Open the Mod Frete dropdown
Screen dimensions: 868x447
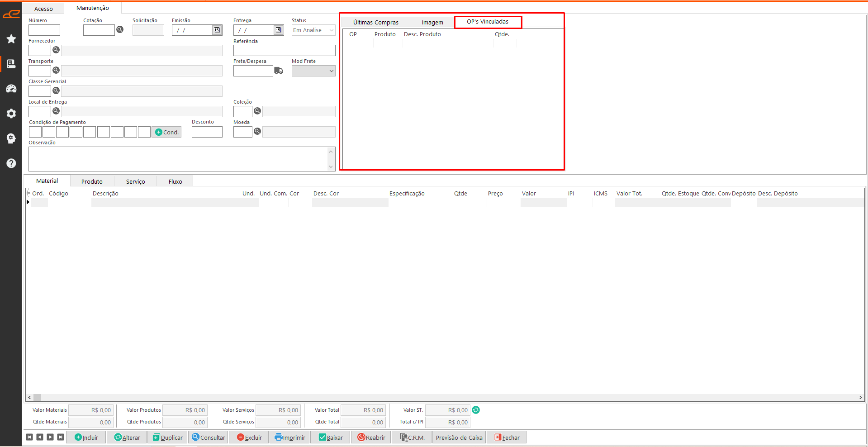coord(331,71)
